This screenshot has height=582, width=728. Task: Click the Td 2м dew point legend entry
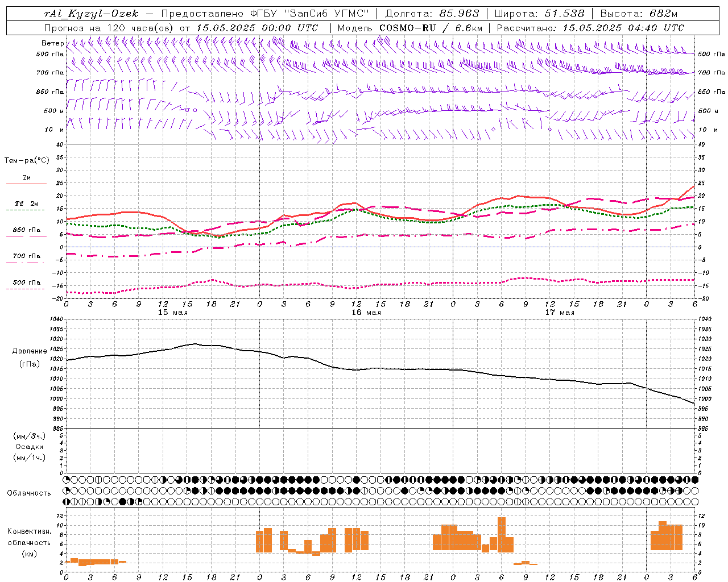(27, 206)
